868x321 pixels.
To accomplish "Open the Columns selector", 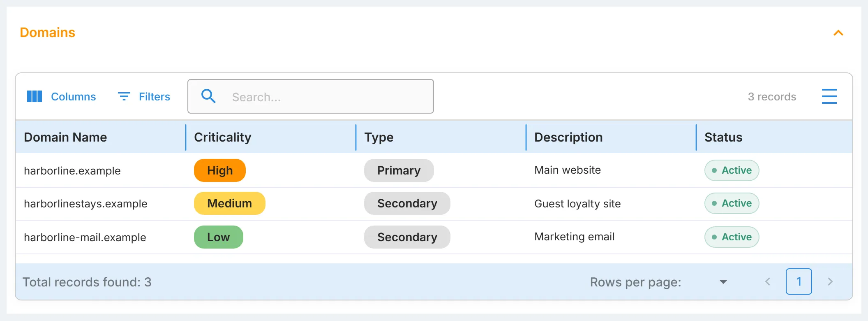I will (61, 97).
